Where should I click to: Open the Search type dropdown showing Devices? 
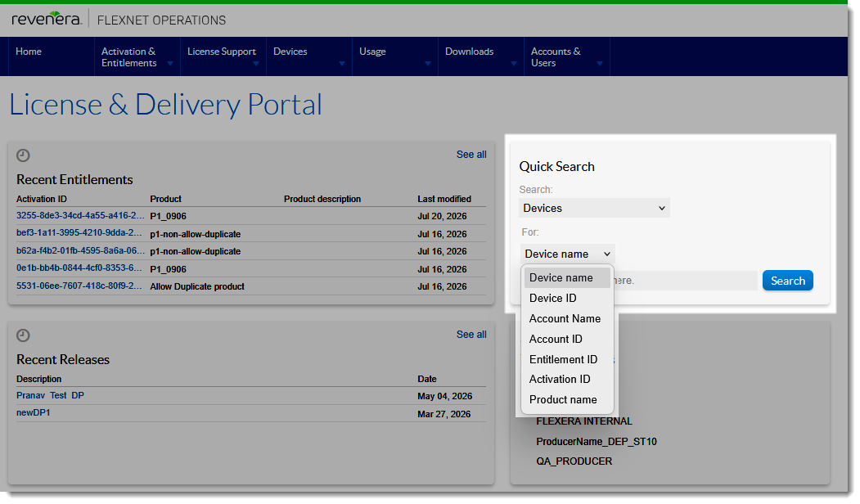595,209
